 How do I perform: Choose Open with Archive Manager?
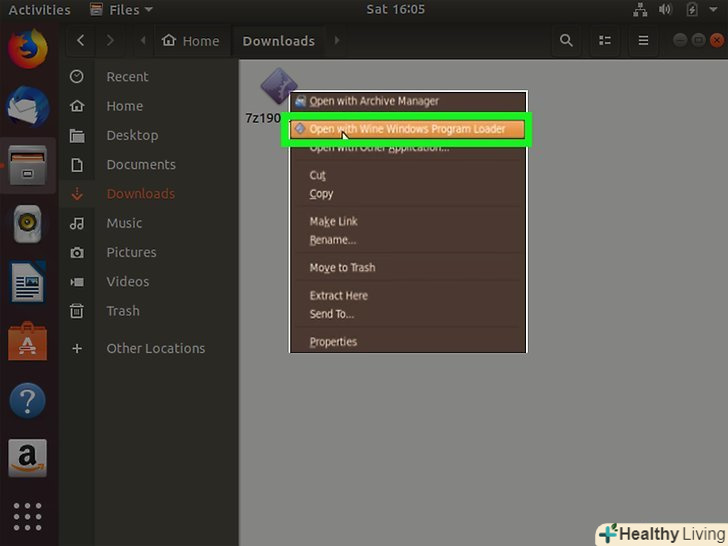point(408,101)
